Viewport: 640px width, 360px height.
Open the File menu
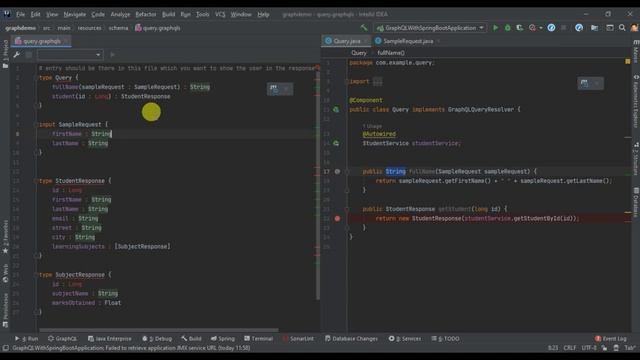pos(20,14)
